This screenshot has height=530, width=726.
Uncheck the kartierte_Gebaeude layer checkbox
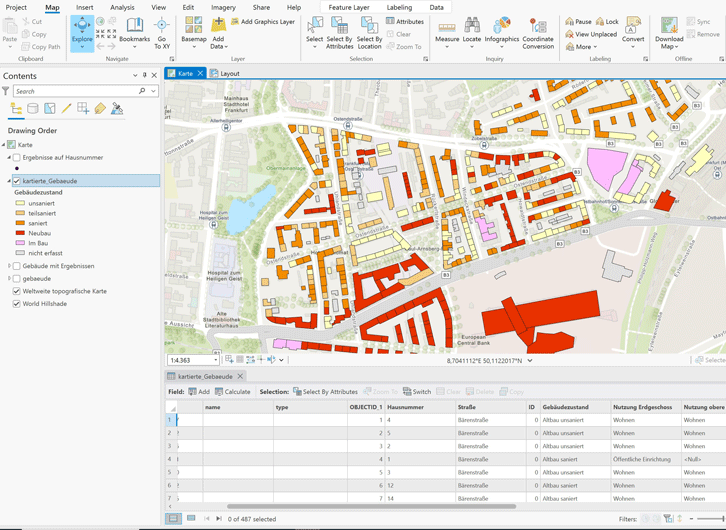17,181
